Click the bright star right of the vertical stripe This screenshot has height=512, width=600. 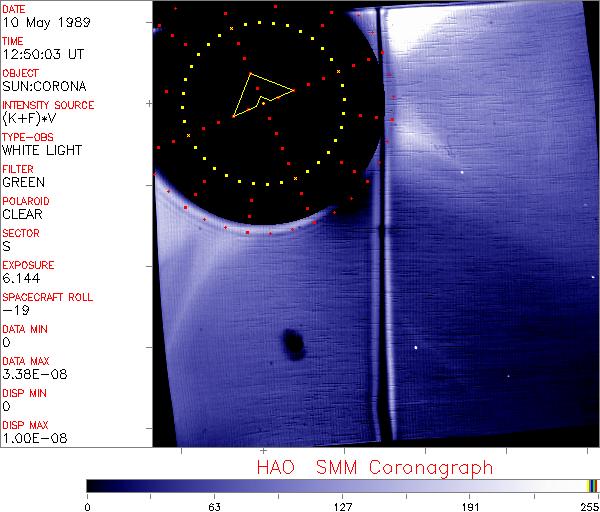point(416,348)
